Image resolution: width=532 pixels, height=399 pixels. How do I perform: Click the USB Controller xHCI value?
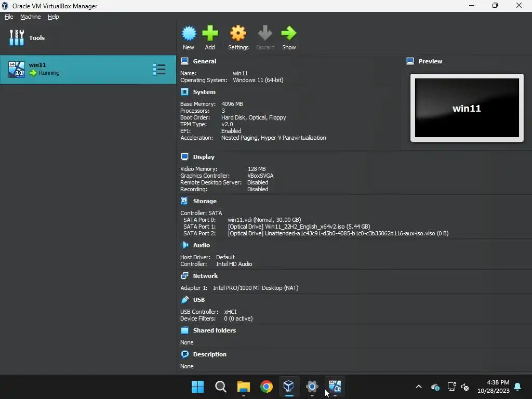click(230, 312)
